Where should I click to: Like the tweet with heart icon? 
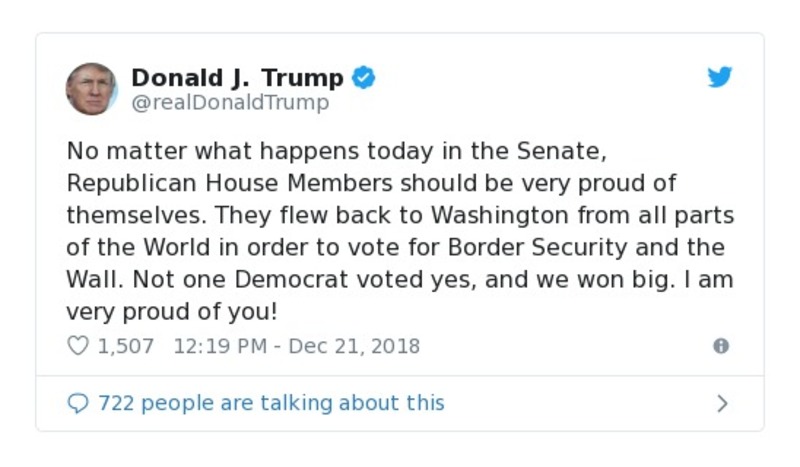pyautogui.click(x=77, y=346)
